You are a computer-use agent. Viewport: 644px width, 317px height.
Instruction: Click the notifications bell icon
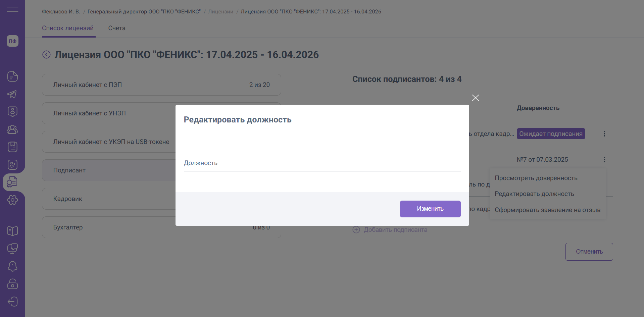tap(12, 266)
